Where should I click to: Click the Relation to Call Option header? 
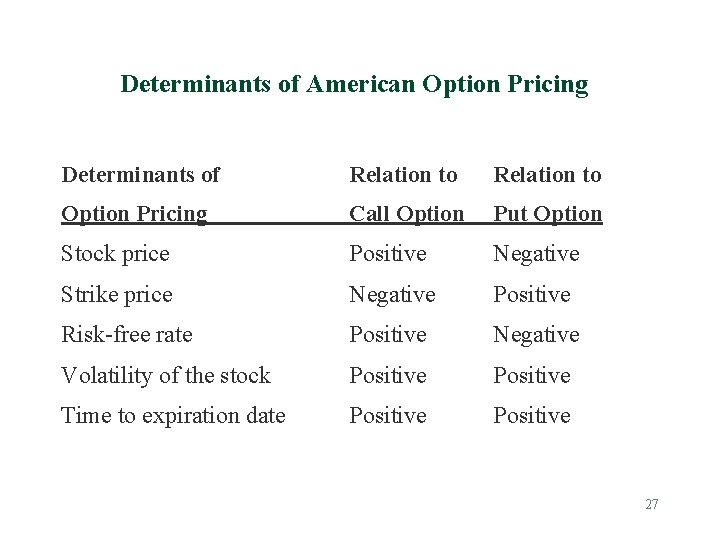(406, 194)
